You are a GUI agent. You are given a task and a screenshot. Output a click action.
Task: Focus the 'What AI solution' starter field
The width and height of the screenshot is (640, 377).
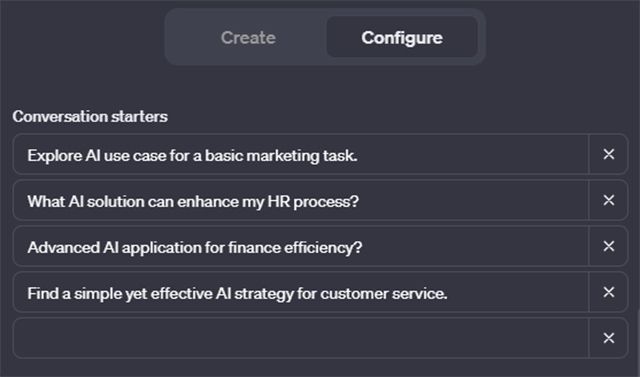(x=301, y=201)
